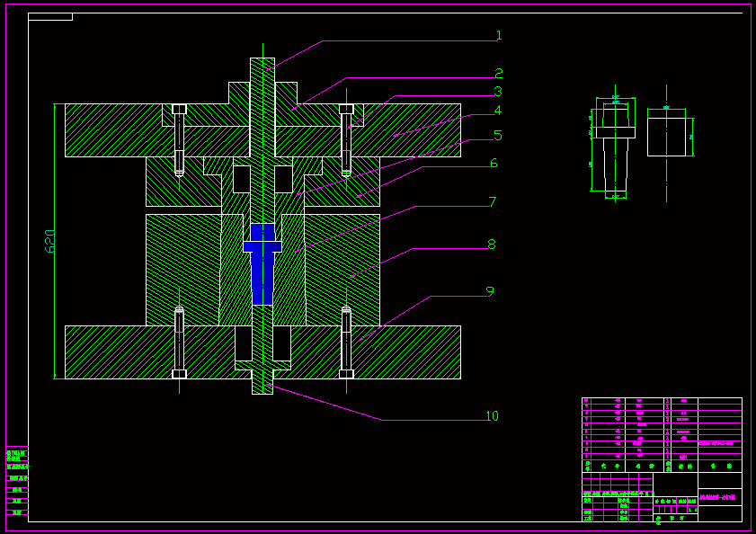
Task: Click part callout number 9
Action: [x=490, y=291]
